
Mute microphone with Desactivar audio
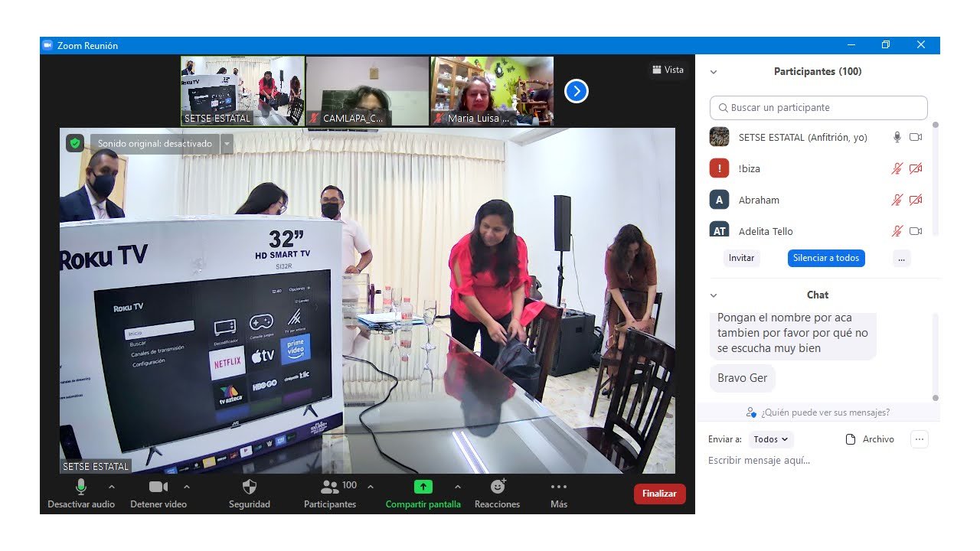tap(81, 494)
